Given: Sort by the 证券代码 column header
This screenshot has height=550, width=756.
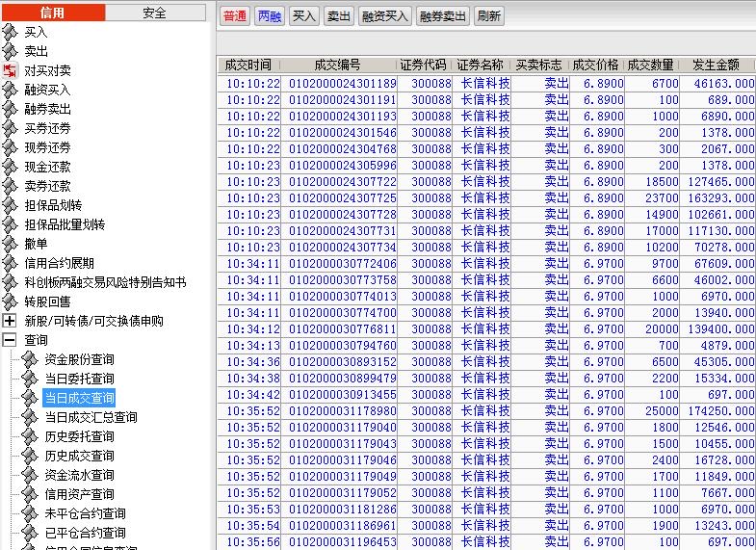Looking at the screenshot, I should tap(425, 65).
